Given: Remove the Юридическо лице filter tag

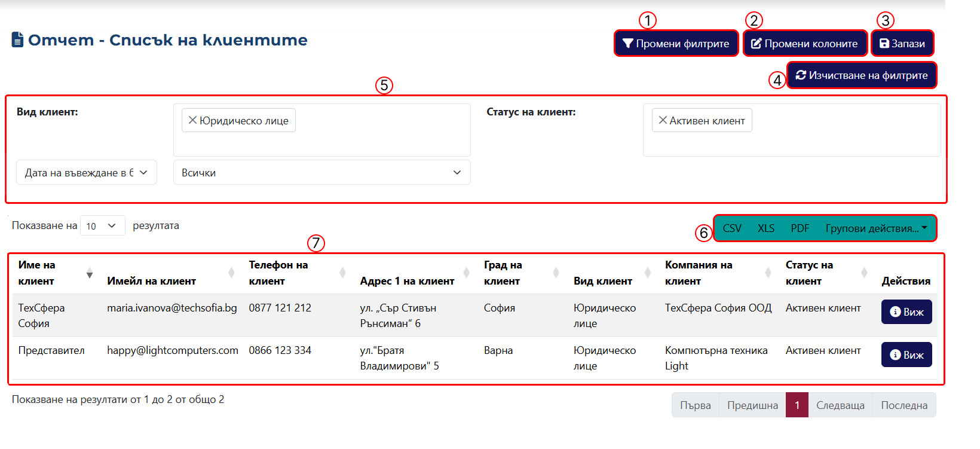Looking at the screenshot, I should coord(192,120).
